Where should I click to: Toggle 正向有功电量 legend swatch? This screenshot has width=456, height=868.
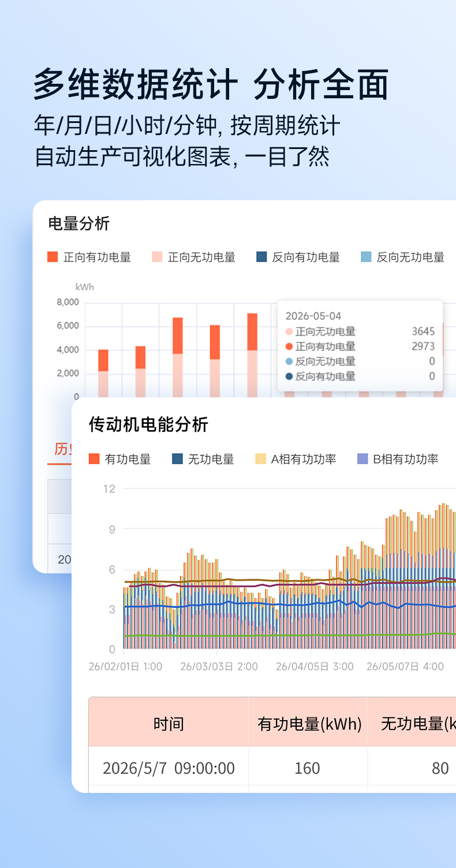(53, 257)
